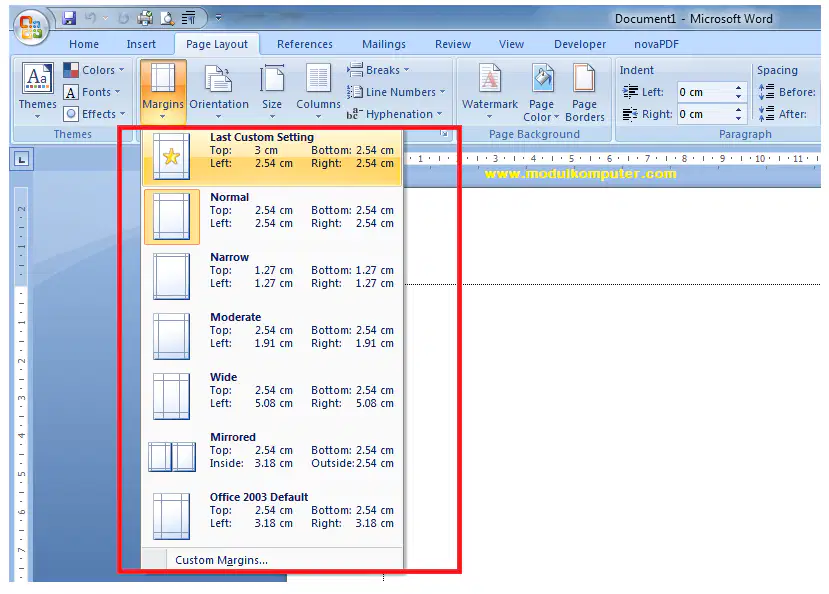Open the References tab
The width and height of the screenshot is (829, 594).
pos(305,44)
